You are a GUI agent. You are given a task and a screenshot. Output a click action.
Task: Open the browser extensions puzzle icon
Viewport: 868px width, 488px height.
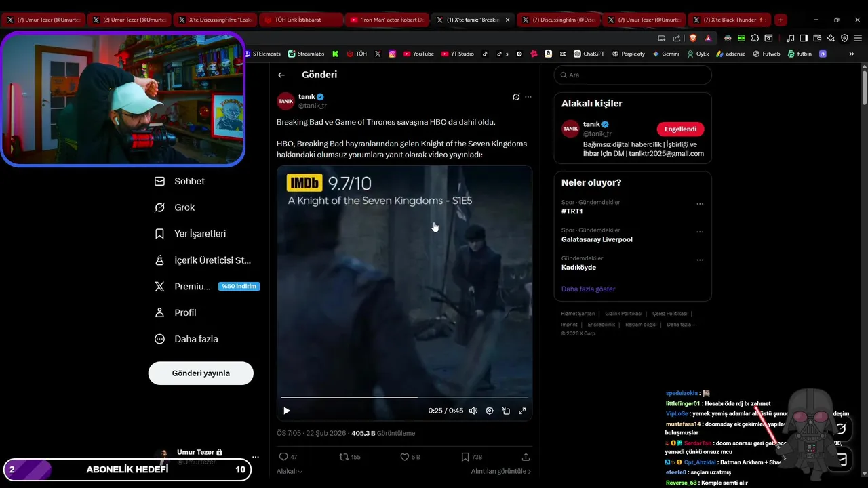click(755, 38)
